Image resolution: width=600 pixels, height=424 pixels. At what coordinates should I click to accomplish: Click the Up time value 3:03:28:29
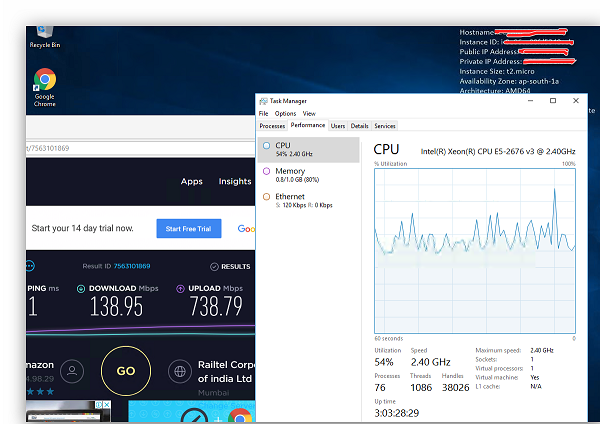(x=397, y=413)
